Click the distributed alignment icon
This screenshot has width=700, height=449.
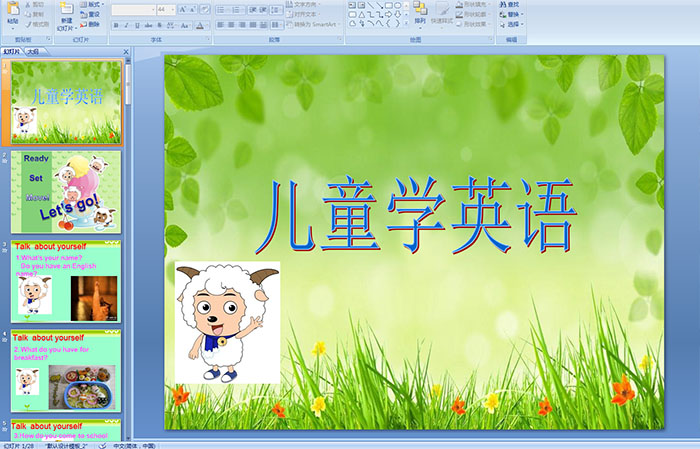[263, 25]
